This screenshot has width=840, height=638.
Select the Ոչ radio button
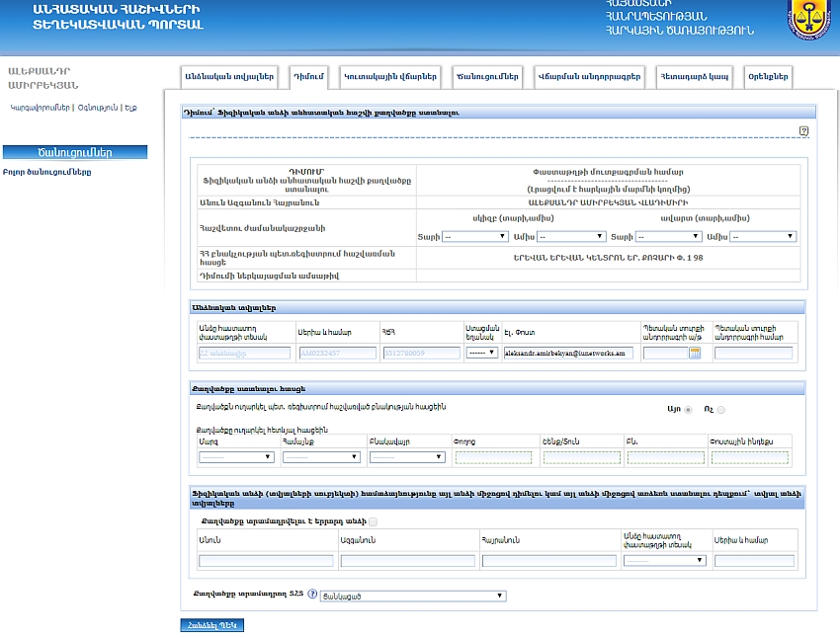point(721,410)
